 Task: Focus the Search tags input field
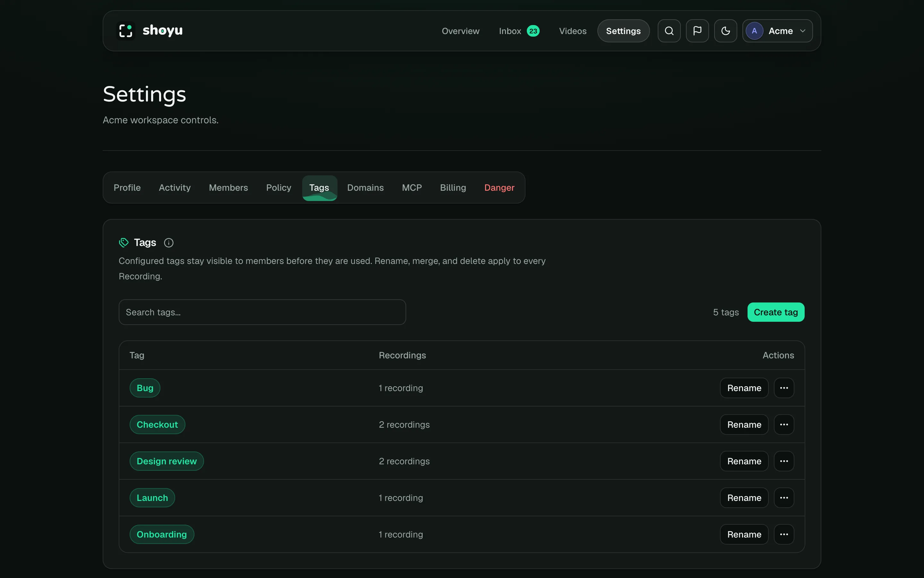(x=262, y=312)
